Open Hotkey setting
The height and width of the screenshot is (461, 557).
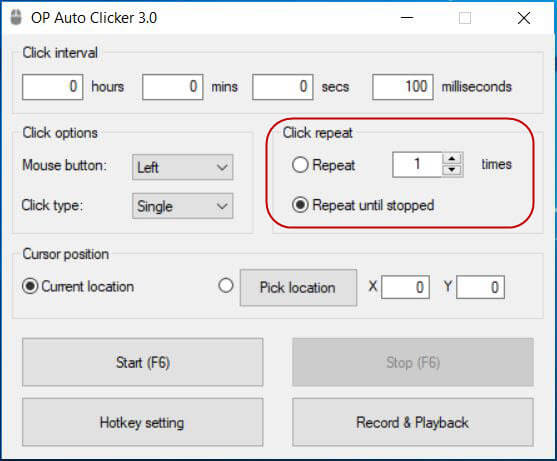point(143,422)
